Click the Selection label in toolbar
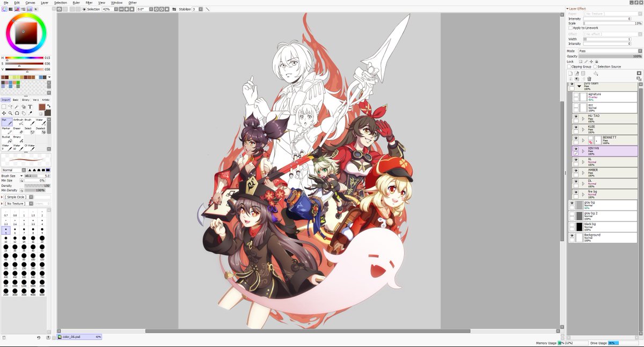 93,9
